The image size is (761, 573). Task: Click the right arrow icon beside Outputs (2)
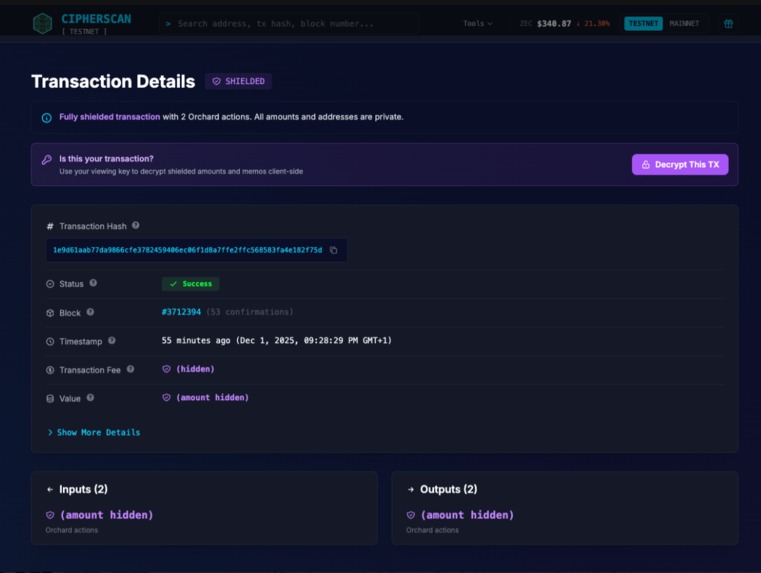coord(411,490)
